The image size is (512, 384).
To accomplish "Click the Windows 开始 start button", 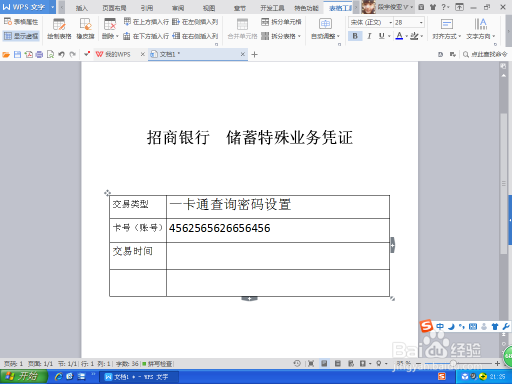I will [x=23, y=376].
